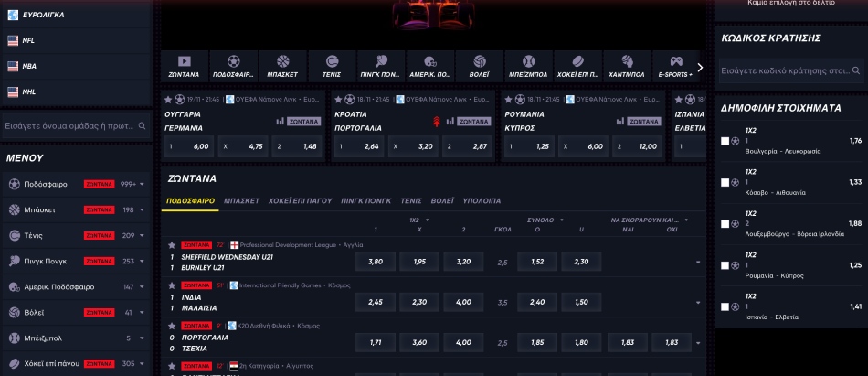Image resolution: width=868 pixels, height=376 pixels.
Task: Click the team name search field
Action: pyautogui.click(x=77, y=126)
